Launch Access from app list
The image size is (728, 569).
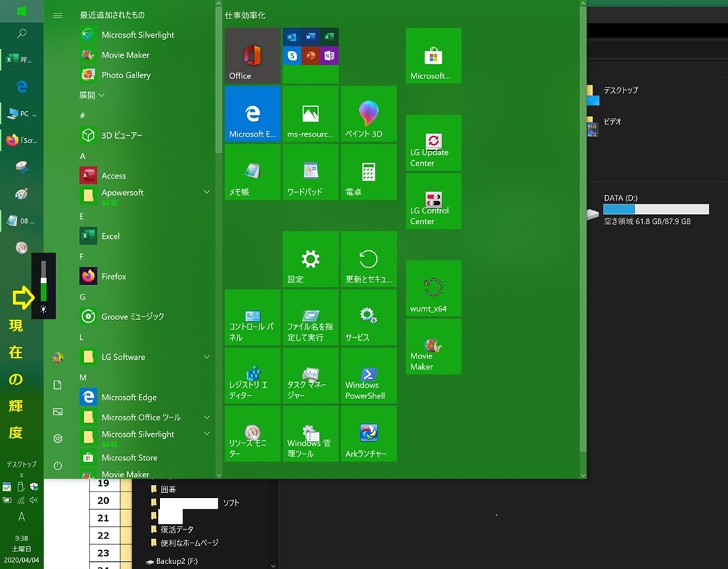[145, 176]
